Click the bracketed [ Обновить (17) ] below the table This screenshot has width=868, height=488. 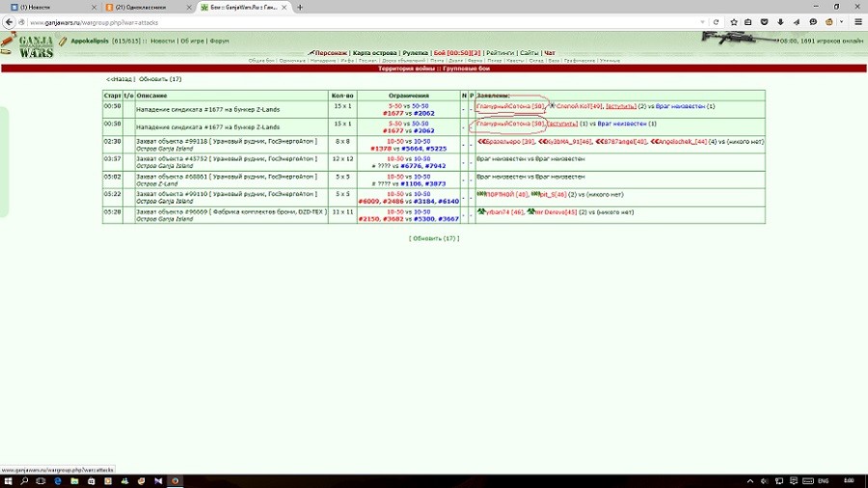click(x=434, y=238)
